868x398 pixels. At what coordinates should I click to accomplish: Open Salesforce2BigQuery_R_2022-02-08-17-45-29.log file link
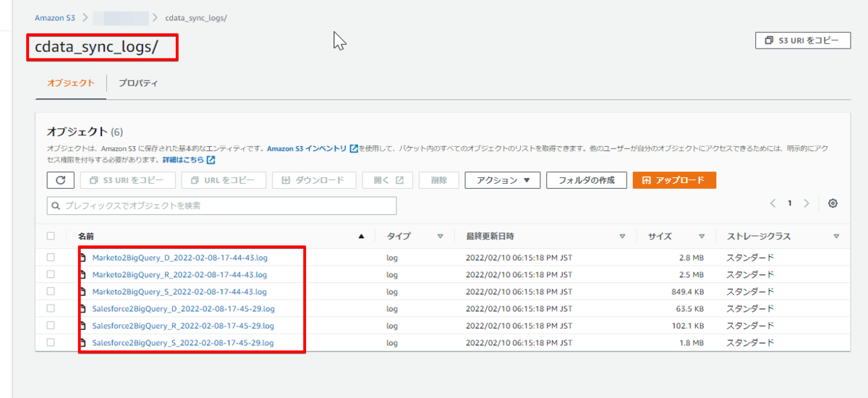click(x=183, y=326)
